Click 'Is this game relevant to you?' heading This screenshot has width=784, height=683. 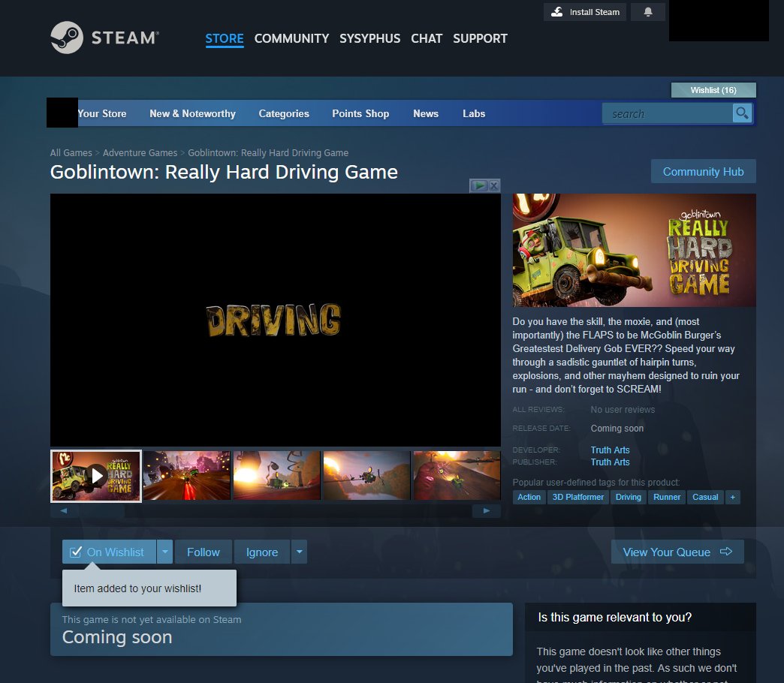coord(614,618)
